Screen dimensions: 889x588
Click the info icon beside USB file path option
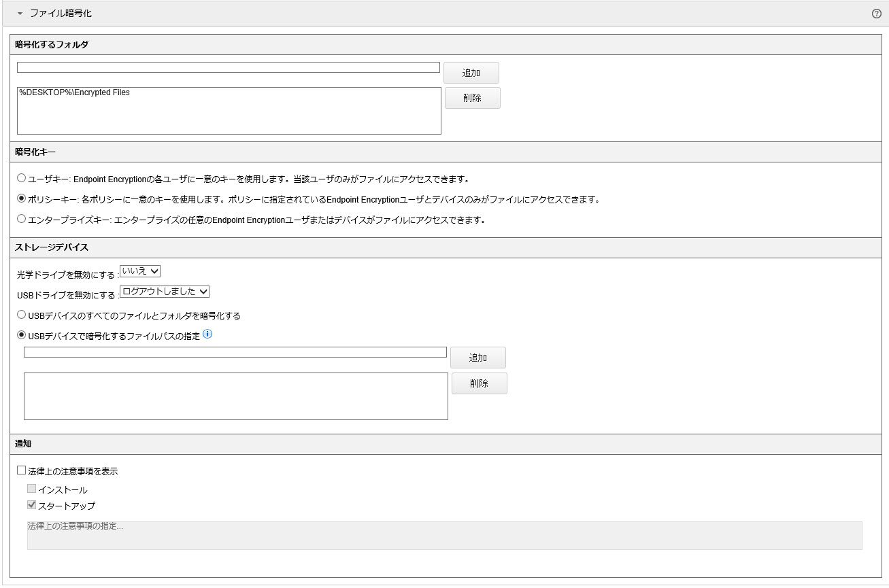(208, 334)
